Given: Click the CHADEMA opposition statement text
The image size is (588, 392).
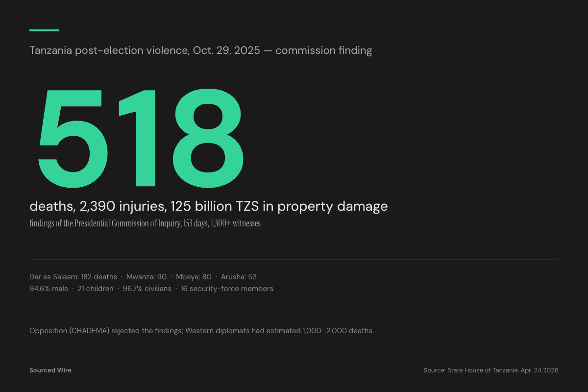Looking at the screenshot, I should tap(105, 330).
